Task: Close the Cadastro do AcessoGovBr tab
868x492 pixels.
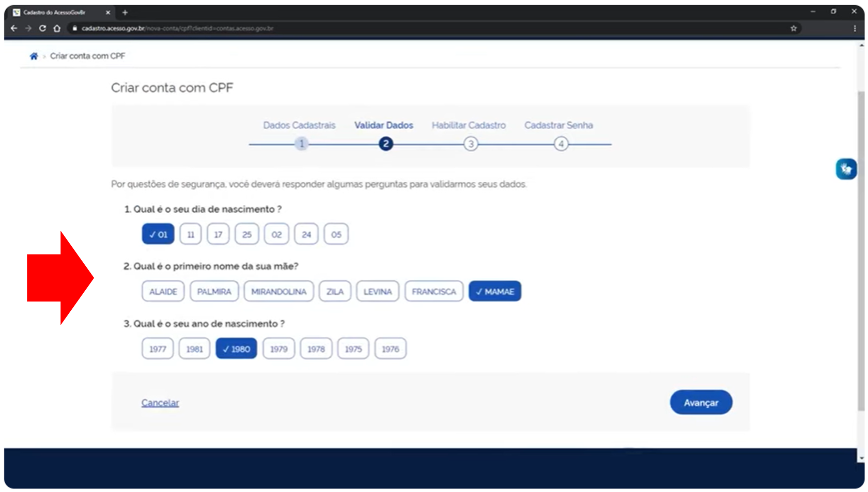Action: pyautogui.click(x=107, y=12)
